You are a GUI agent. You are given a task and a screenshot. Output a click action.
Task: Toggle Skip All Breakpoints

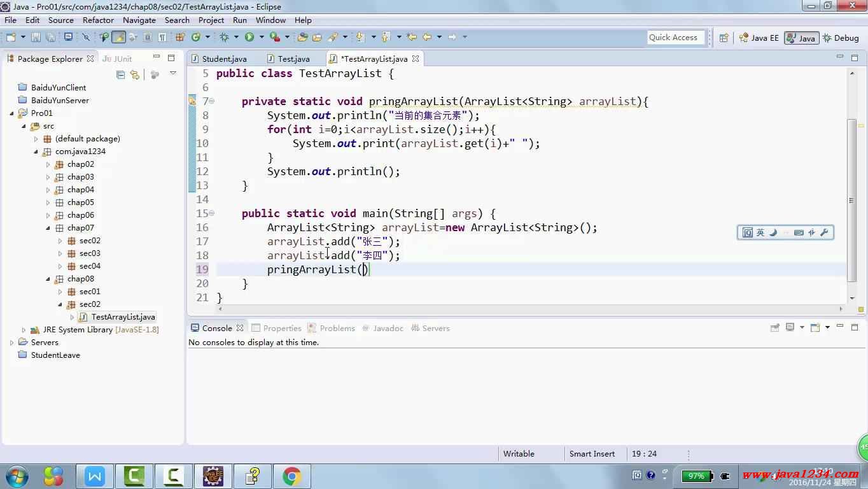(85, 37)
